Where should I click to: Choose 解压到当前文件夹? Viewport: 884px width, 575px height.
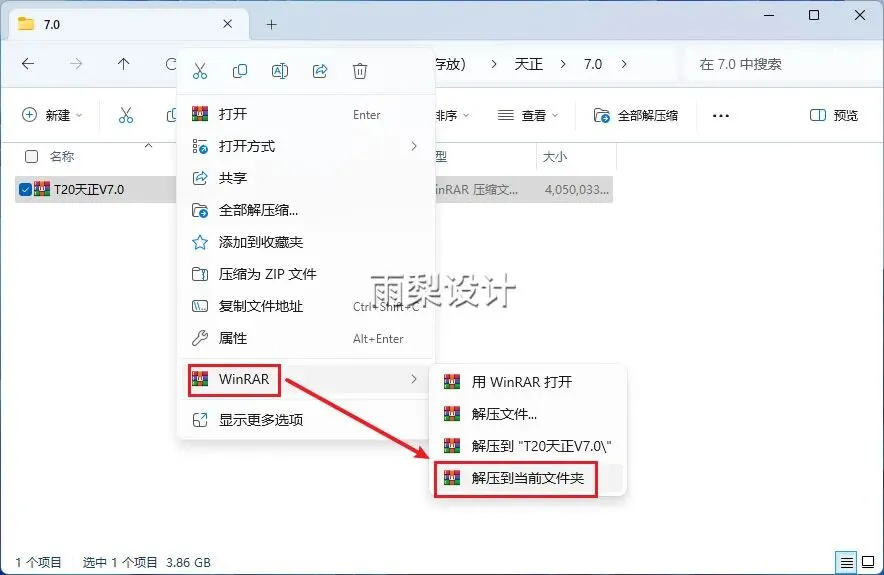pyautogui.click(x=528, y=479)
